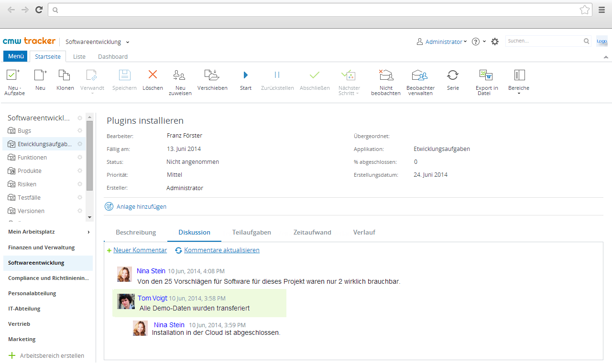The width and height of the screenshot is (612, 364).
Task: Click the gear next to Bugs
Action: (x=80, y=130)
